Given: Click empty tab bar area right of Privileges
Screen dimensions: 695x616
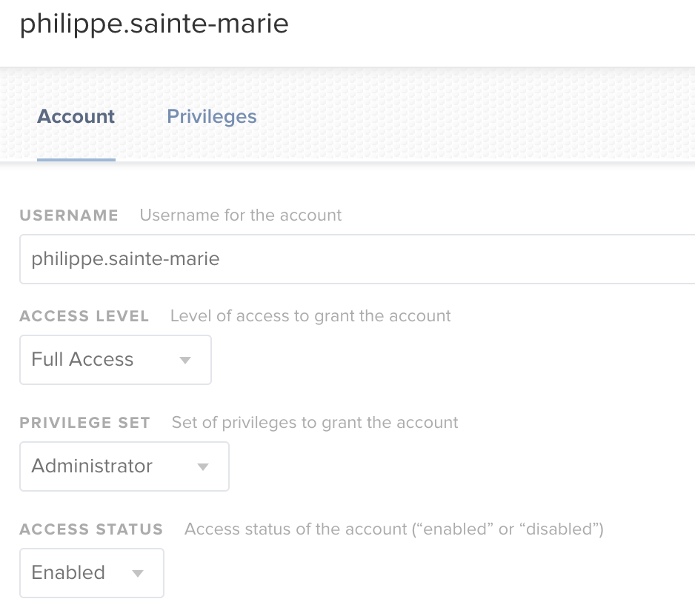Looking at the screenshot, I should pos(474,116).
